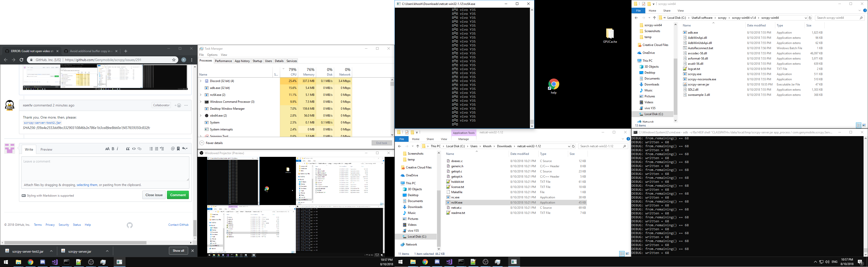Show hidden system tray icons
The width and height of the screenshot is (868, 267).
815,262
